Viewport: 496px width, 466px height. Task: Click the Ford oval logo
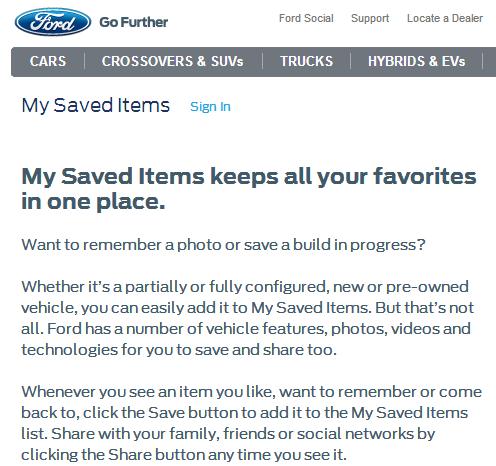click(x=53, y=22)
